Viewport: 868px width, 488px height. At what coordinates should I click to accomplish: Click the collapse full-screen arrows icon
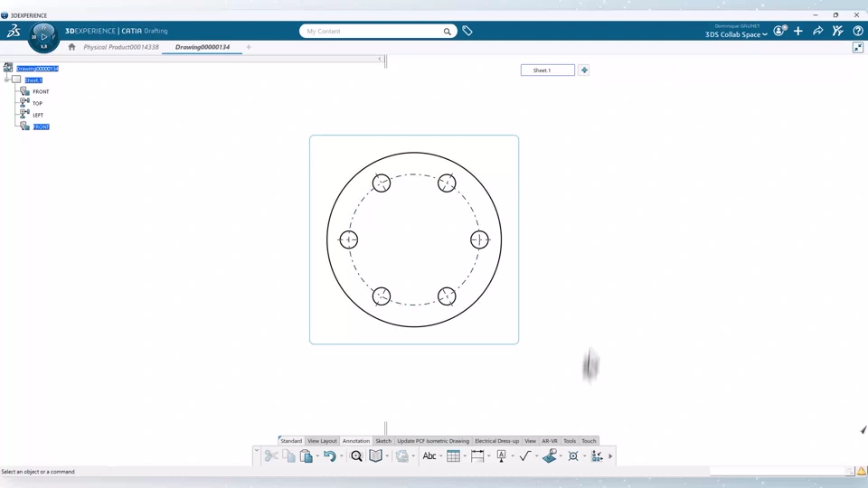pyautogui.click(x=857, y=48)
